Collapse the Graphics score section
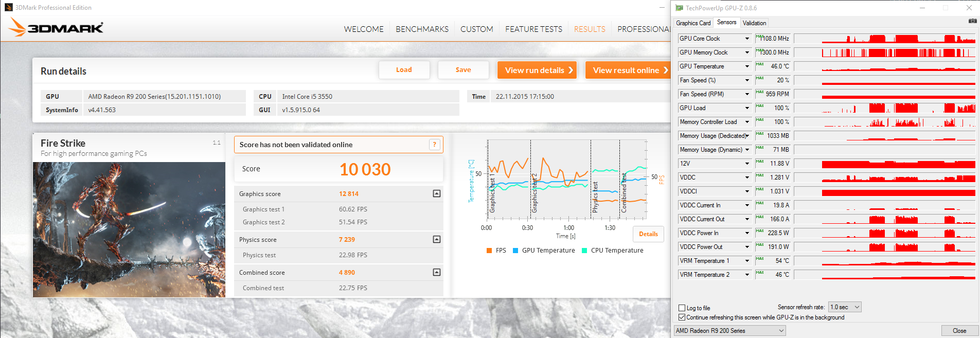The height and width of the screenshot is (338, 980). (437, 193)
